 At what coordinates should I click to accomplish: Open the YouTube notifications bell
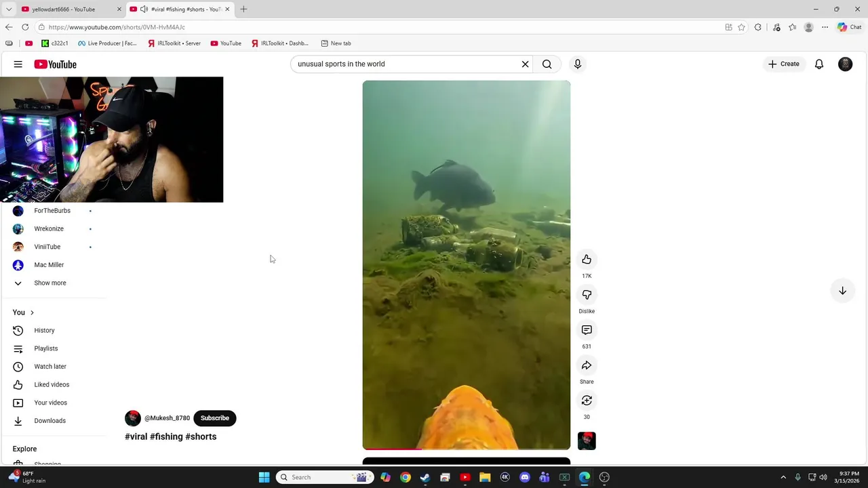click(819, 64)
